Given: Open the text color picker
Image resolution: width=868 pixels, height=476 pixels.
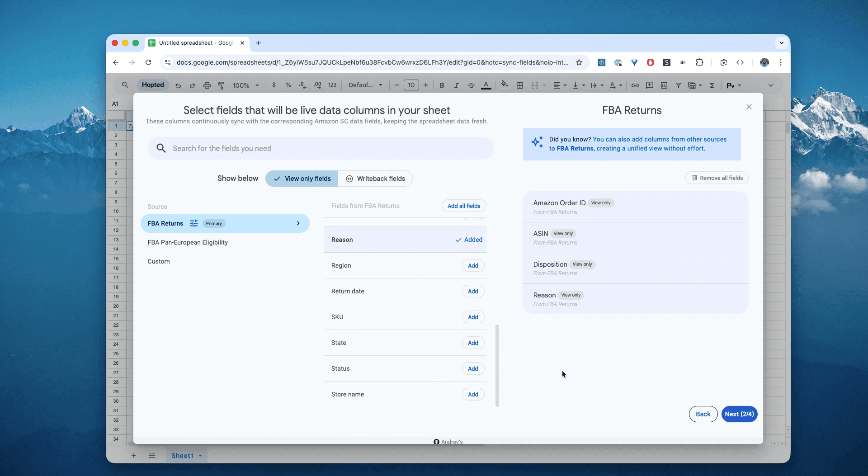Looking at the screenshot, I should [486, 85].
